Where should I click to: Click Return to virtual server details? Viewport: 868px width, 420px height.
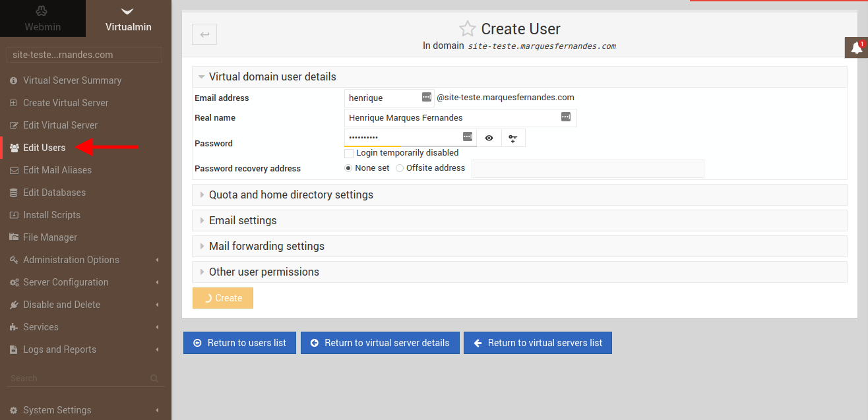(x=380, y=343)
